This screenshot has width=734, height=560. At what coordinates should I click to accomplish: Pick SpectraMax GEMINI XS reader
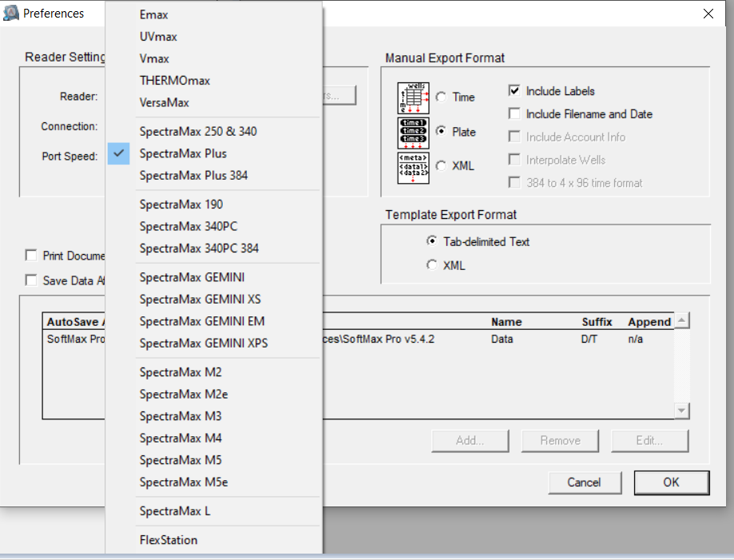point(200,300)
